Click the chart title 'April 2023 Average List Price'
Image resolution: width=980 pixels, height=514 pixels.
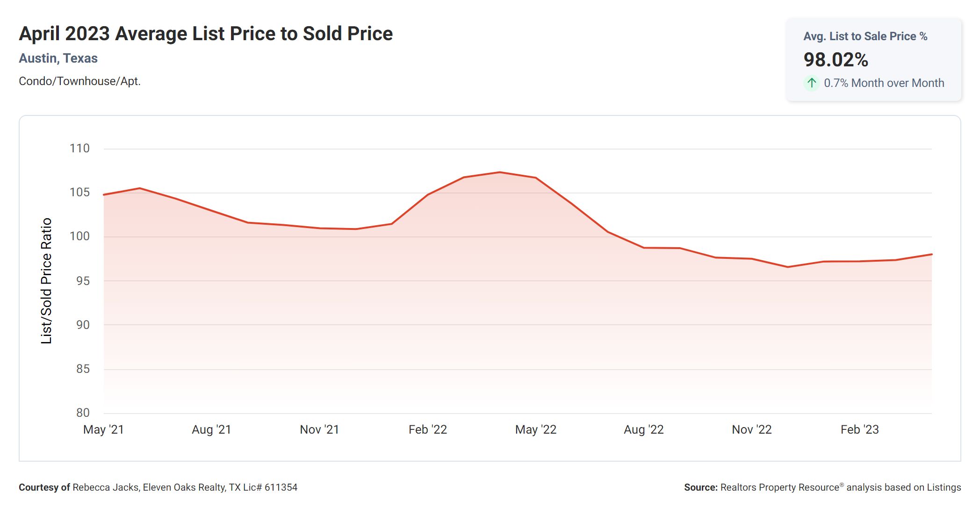206,34
